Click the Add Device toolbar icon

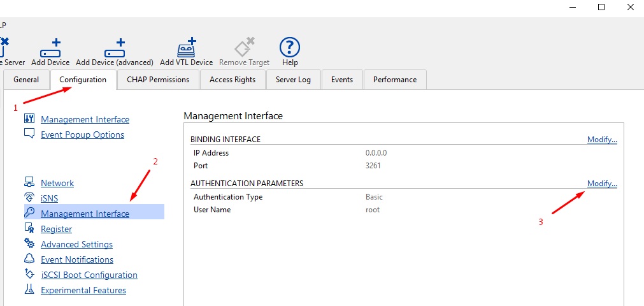[50, 48]
